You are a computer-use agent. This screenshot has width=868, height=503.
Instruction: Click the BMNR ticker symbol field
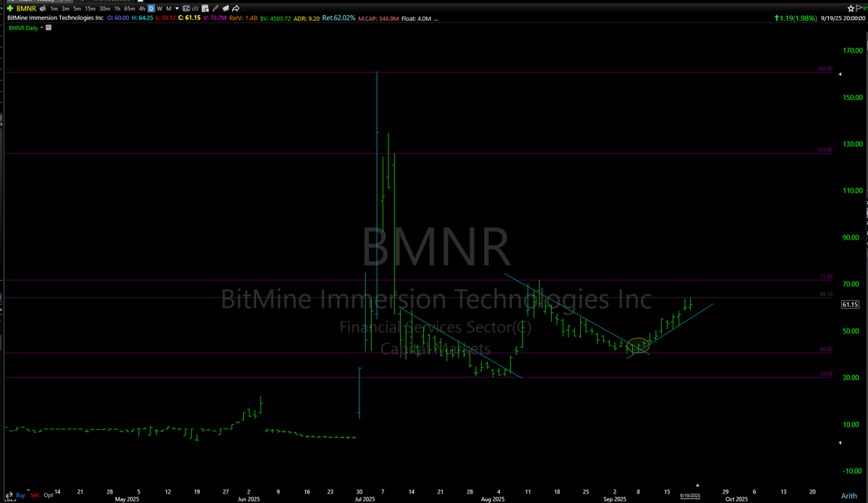coord(26,9)
